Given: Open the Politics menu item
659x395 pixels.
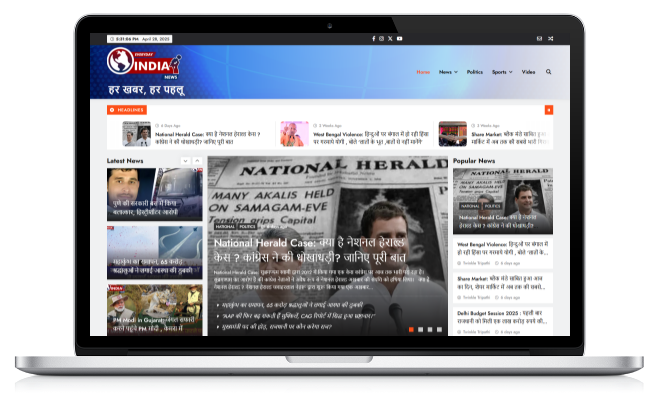Looking at the screenshot, I should (475, 72).
